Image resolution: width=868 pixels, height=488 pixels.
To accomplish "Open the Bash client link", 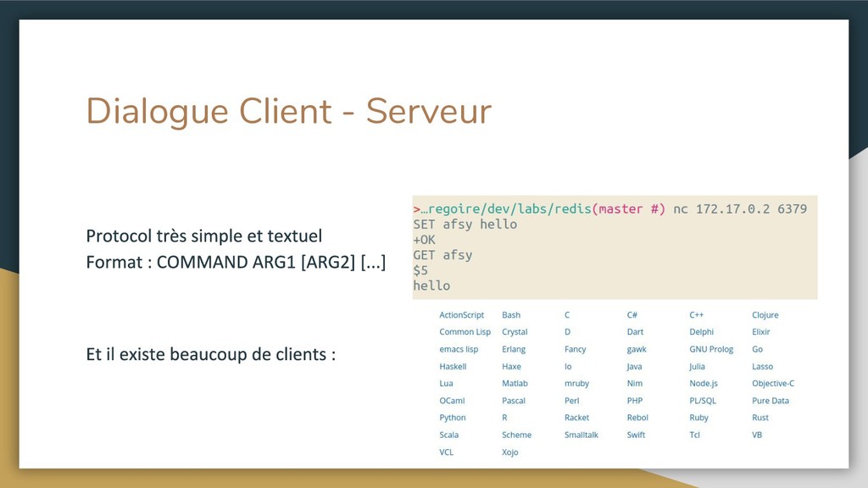I will (x=511, y=315).
